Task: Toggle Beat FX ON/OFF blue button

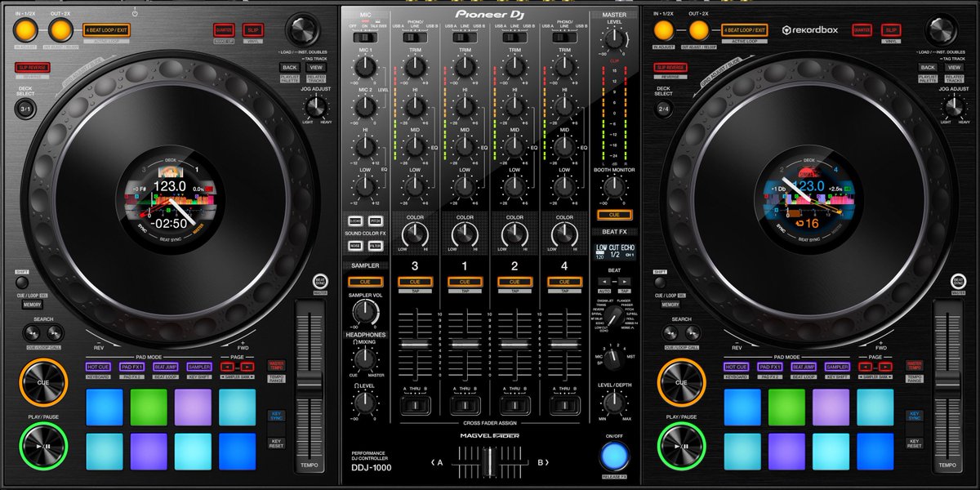Action: click(613, 457)
